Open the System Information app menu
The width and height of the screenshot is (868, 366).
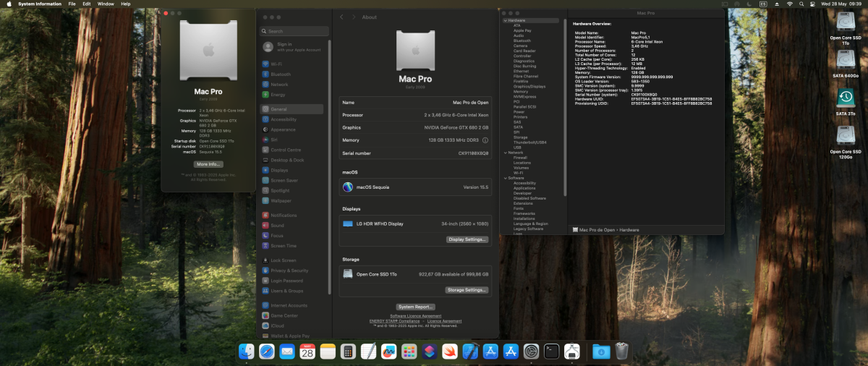point(39,4)
